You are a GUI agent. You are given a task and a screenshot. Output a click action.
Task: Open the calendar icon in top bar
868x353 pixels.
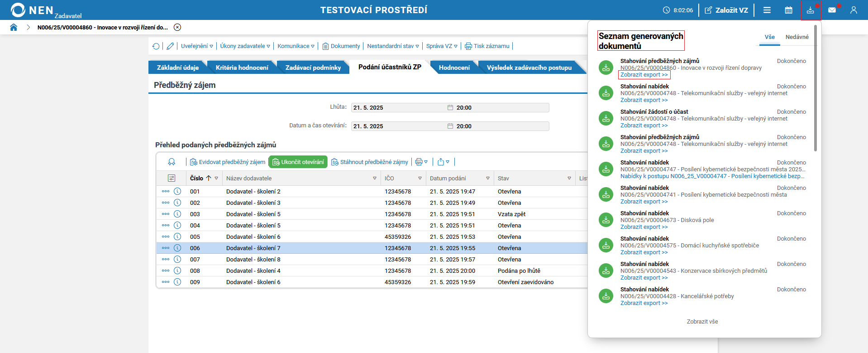(x=788, y=10)
